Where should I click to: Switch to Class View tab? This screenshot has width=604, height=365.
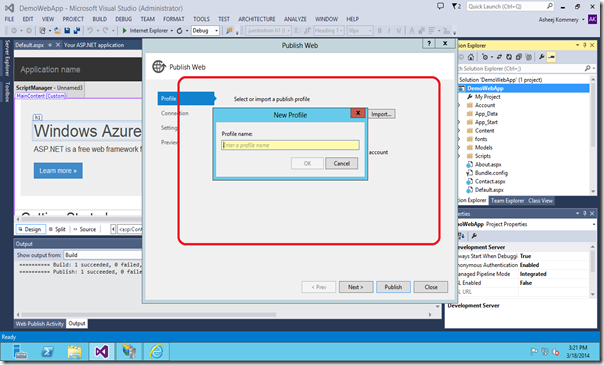[540, 201]
